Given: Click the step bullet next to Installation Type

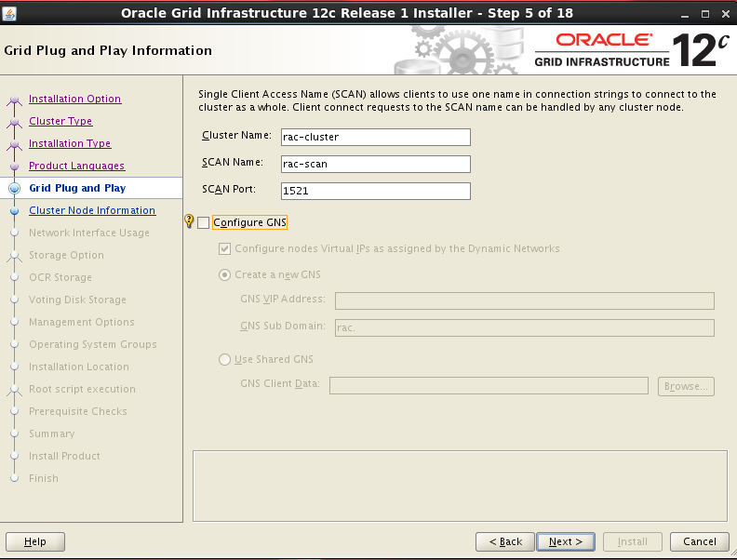Looking at the screenshot, I should coord(15,144).
